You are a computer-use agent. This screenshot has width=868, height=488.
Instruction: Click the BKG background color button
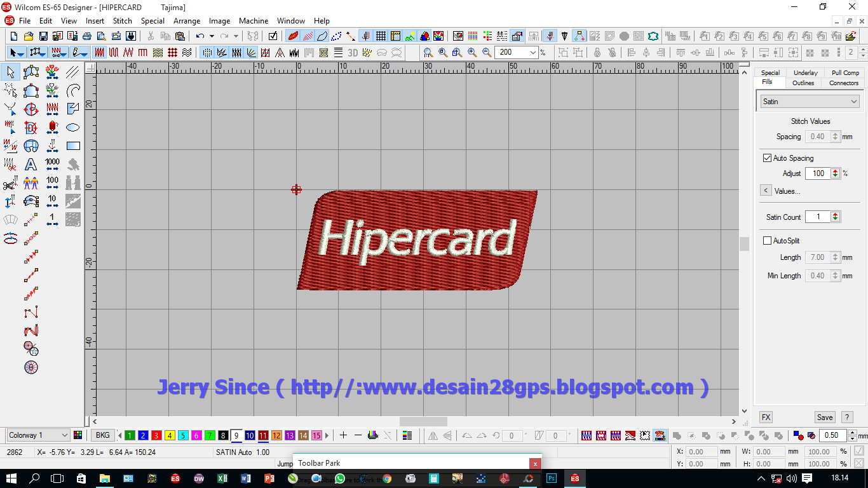(x=102, y=435)
